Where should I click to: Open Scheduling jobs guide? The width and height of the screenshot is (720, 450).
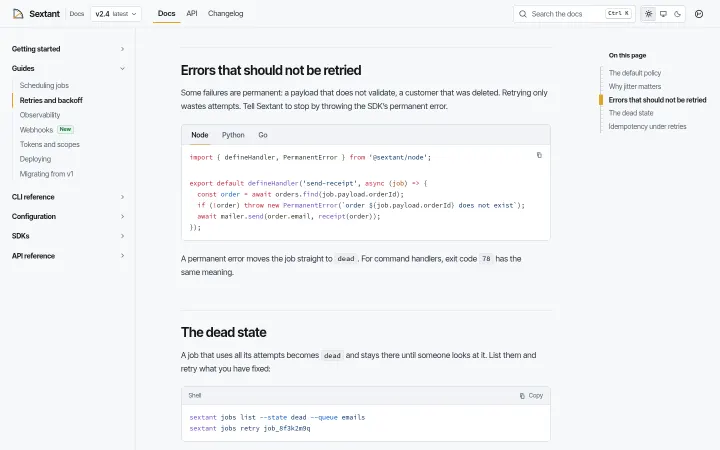click(x=44, y=85)
